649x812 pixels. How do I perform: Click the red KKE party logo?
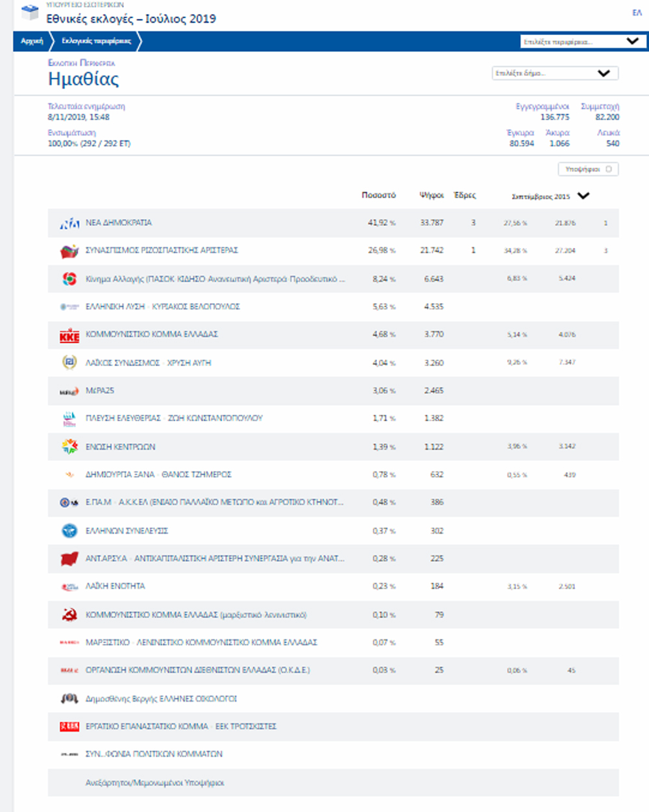pos(69,335)
